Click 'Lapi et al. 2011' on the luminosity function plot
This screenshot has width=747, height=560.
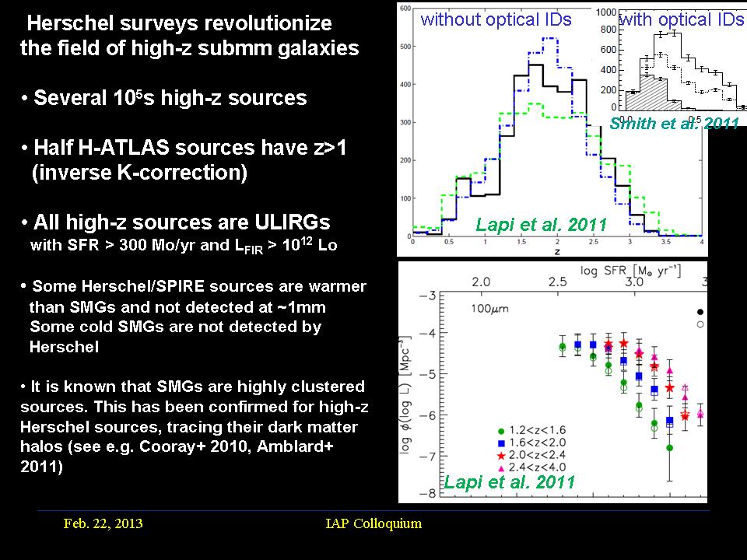click(x=510, y=482)
